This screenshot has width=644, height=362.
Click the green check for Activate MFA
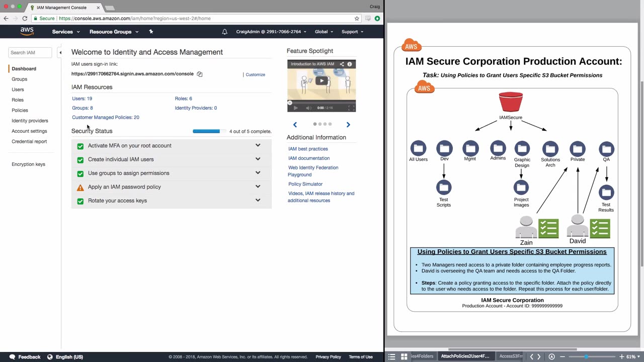[x=80, y=146]
